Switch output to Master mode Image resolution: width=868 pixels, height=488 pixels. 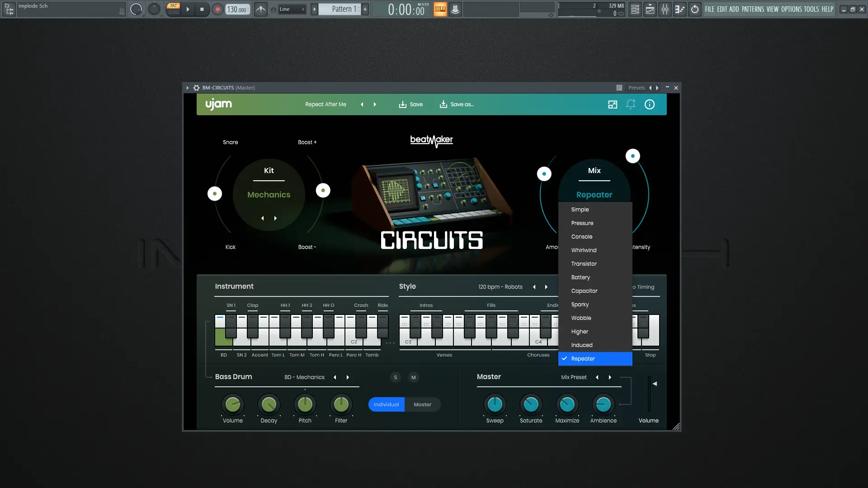pyautogui.click(x=422, y=404)
